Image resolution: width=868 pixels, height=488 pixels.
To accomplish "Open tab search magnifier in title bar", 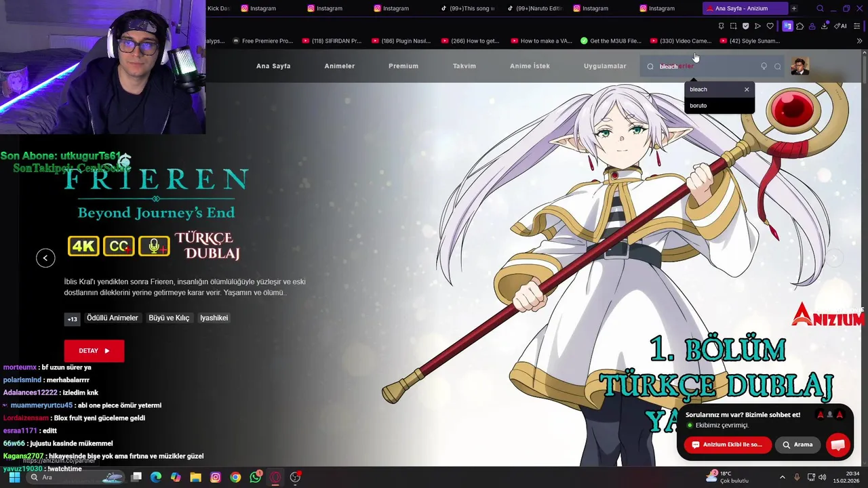I will pyautogui.click(x=820, y=8).
